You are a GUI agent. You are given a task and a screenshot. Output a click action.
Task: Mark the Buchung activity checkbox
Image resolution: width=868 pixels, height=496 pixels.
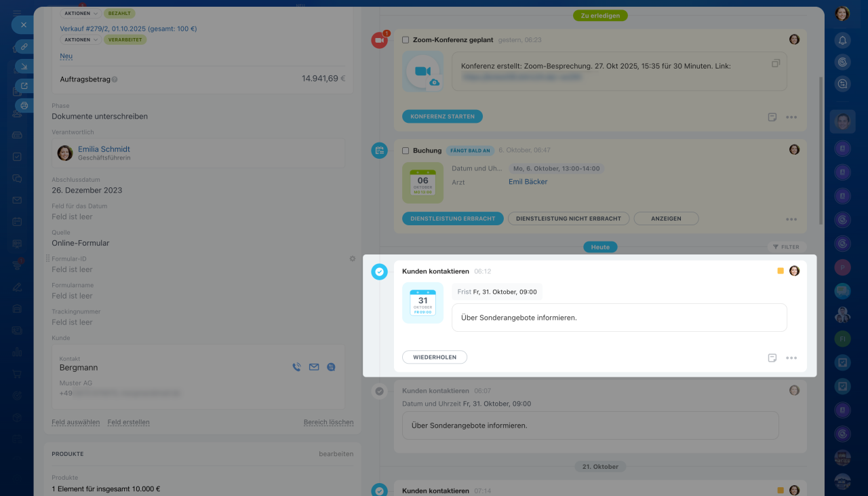point(406,150)
